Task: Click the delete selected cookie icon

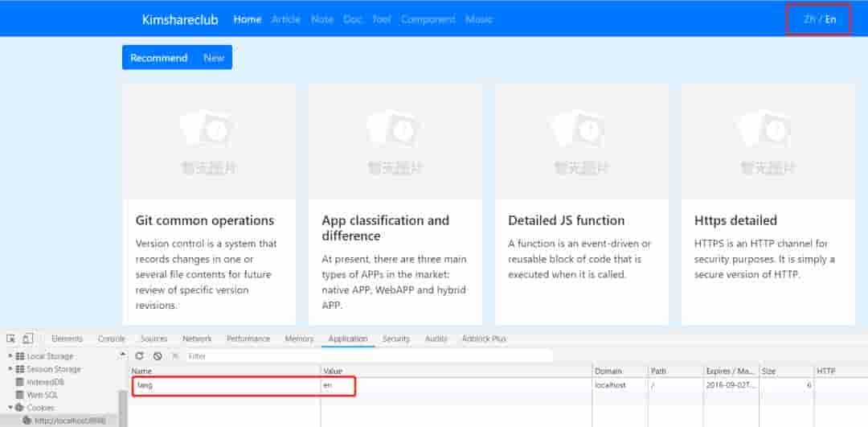Action: (x=175, y=355)
